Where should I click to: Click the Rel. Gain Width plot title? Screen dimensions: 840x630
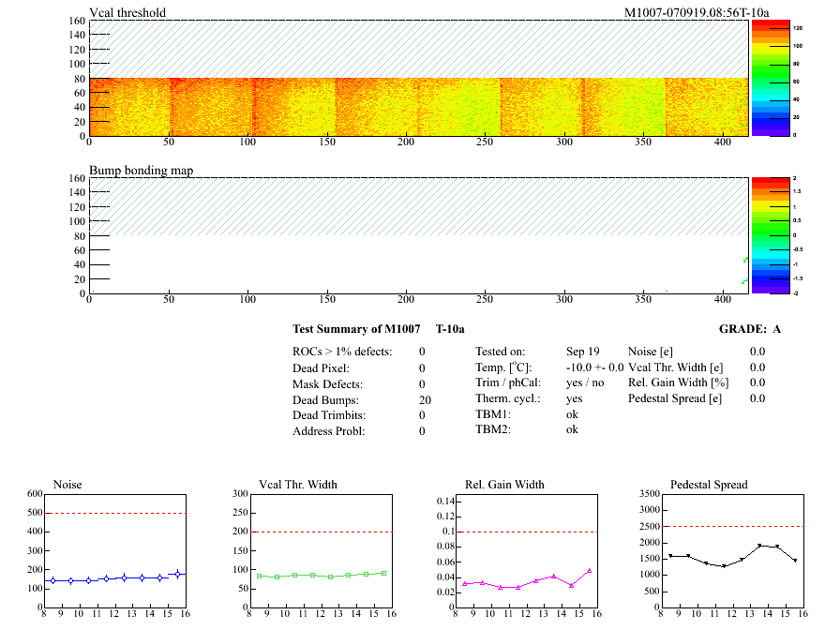[504, 485]
